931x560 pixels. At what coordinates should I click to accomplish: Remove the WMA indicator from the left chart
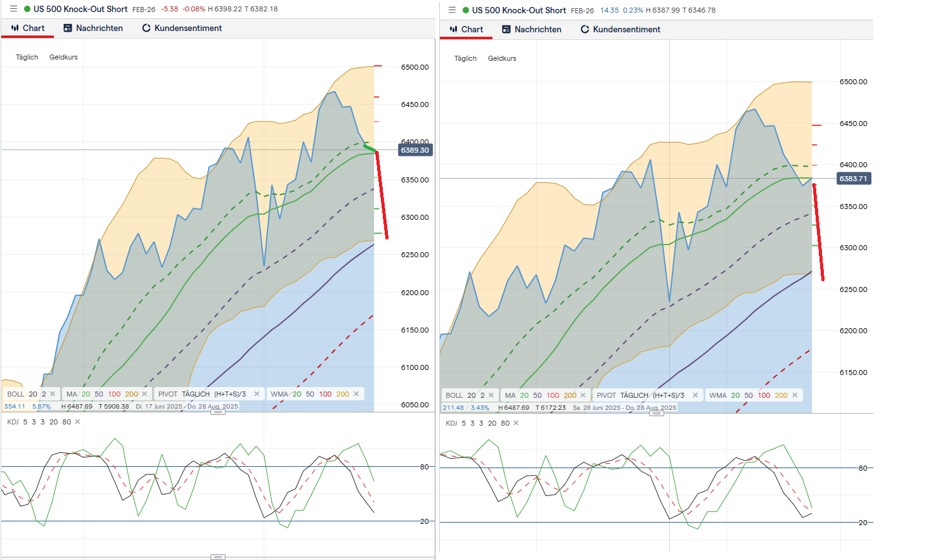pyautogui.click(x=356, y=394)
